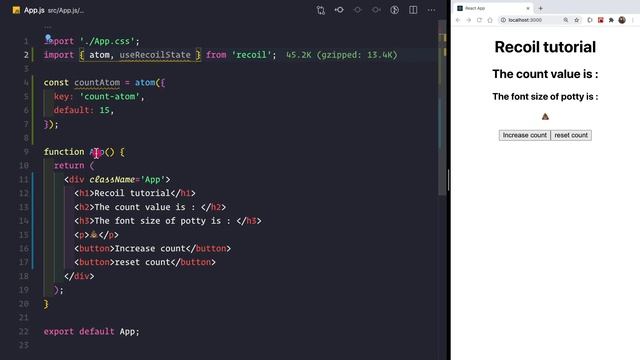Click the JS file icon on App.js tab
Screen dimensions: 640x360
tap(16, 10)
